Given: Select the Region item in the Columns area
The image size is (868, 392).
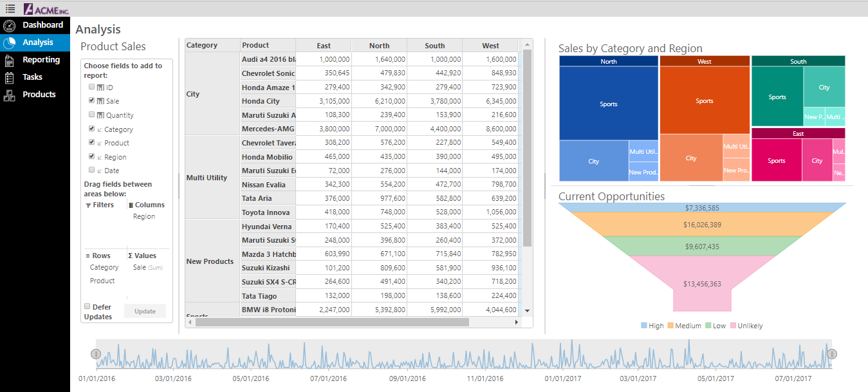Looking at the screenshot, I should (x=144, y=216).
